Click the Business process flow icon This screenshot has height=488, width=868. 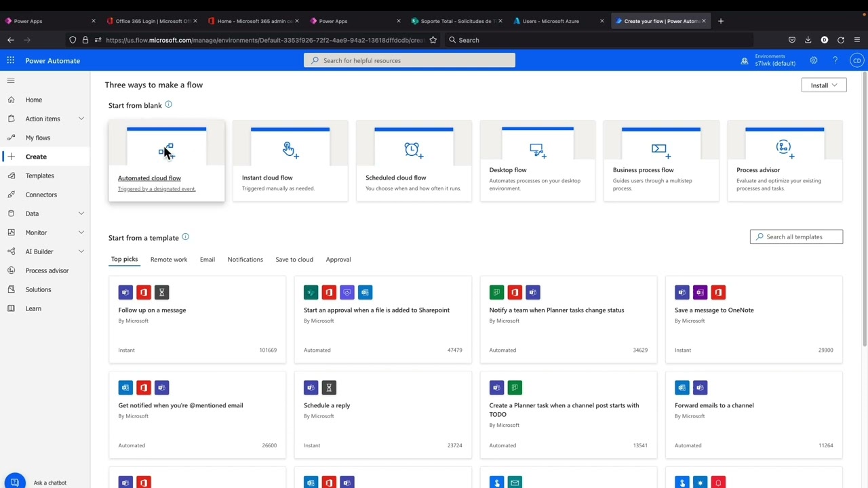(661, 148)
